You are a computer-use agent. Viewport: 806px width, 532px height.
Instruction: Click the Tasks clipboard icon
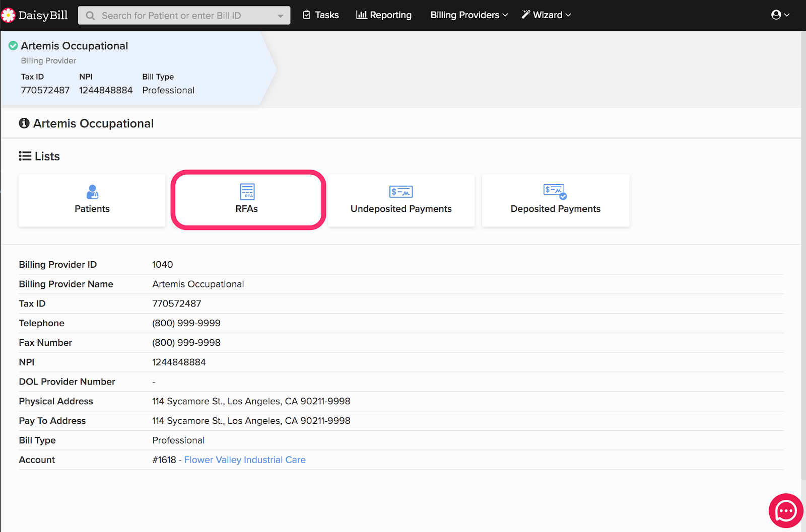pos(307,15)
